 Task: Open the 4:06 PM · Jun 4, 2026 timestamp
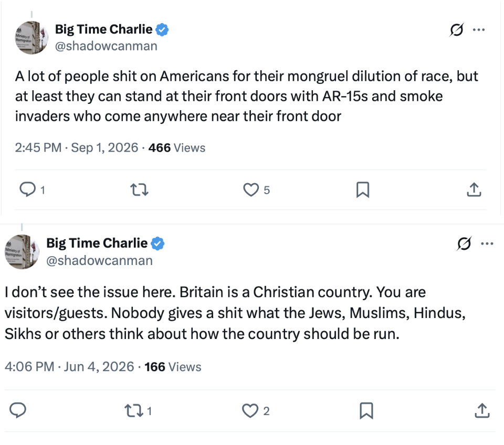coord(69,367)
